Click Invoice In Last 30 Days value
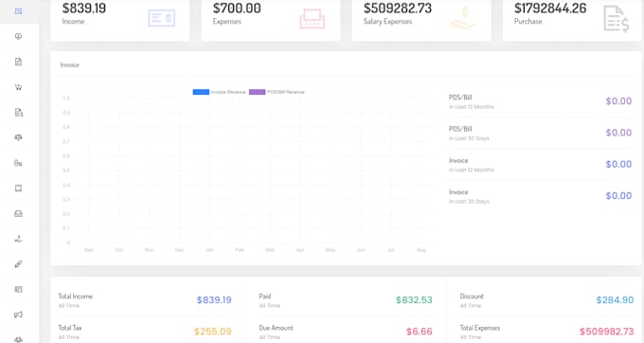 coord(618,196)
